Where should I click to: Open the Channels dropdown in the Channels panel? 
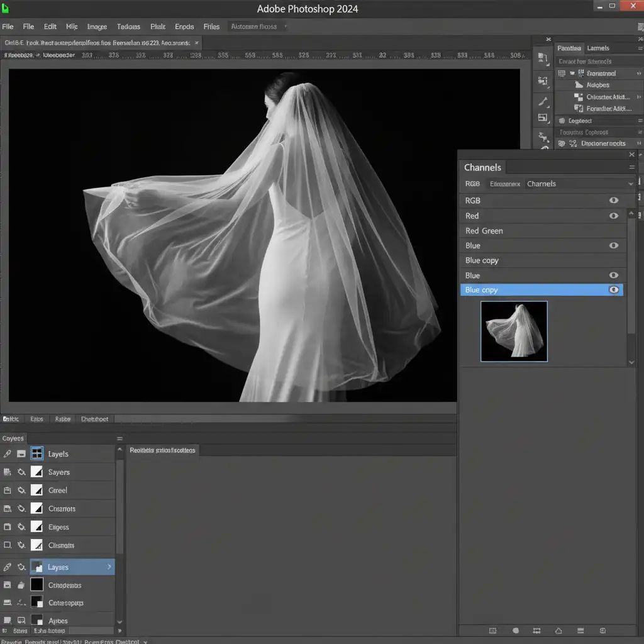579,184
